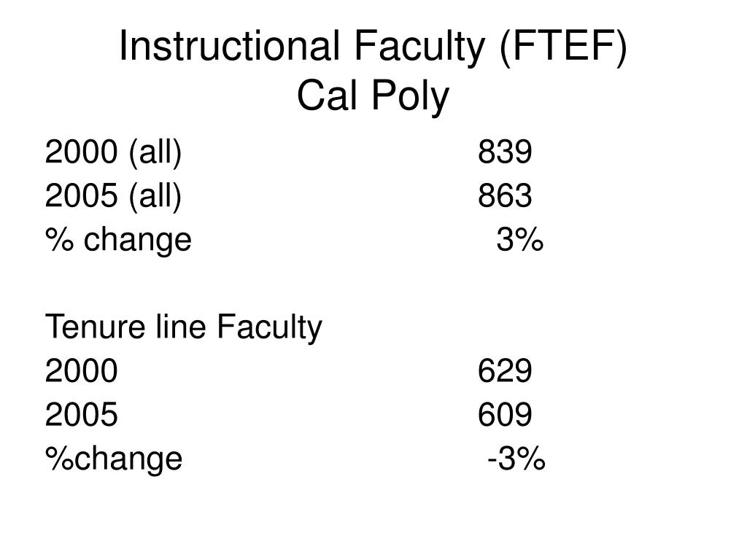Image resolution: width=747 pixels, height=560 pixels.
Task: Click the value 839
Action: click(505, 152)
